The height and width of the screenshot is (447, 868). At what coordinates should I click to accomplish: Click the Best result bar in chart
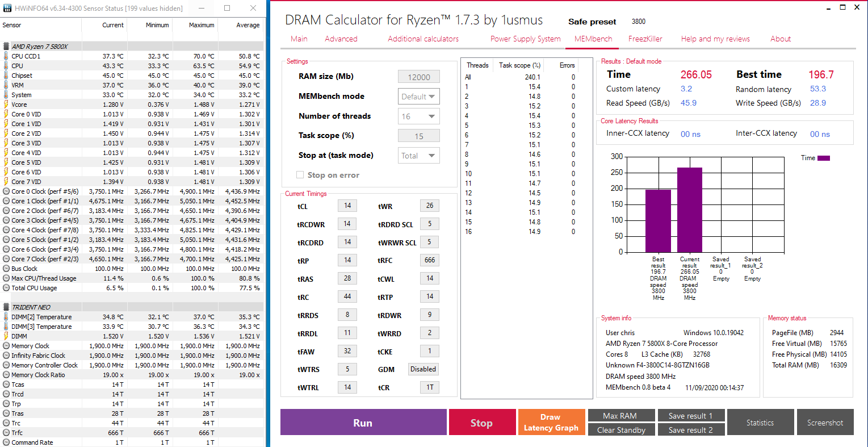[659, 221]
